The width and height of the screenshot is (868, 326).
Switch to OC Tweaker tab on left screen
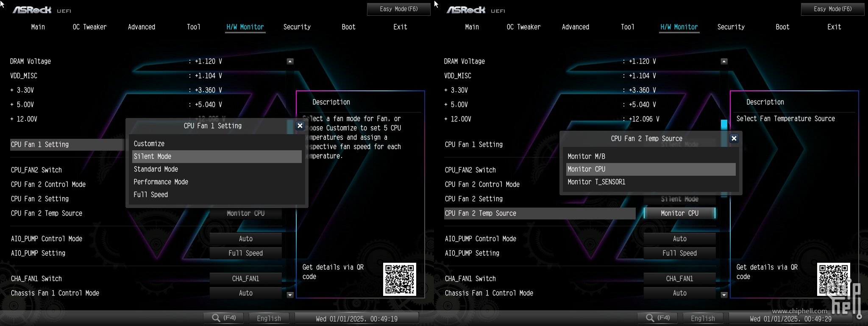[x=89, y=27]
